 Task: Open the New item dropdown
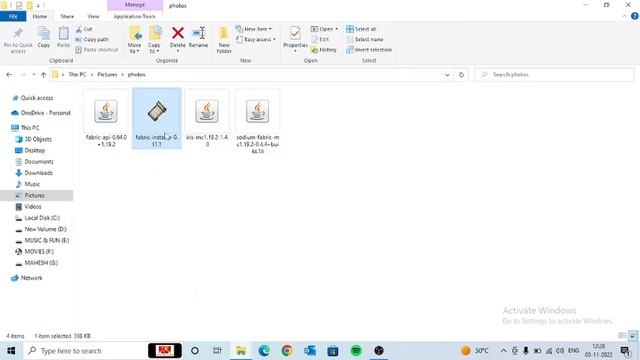(x=253, y=29)
